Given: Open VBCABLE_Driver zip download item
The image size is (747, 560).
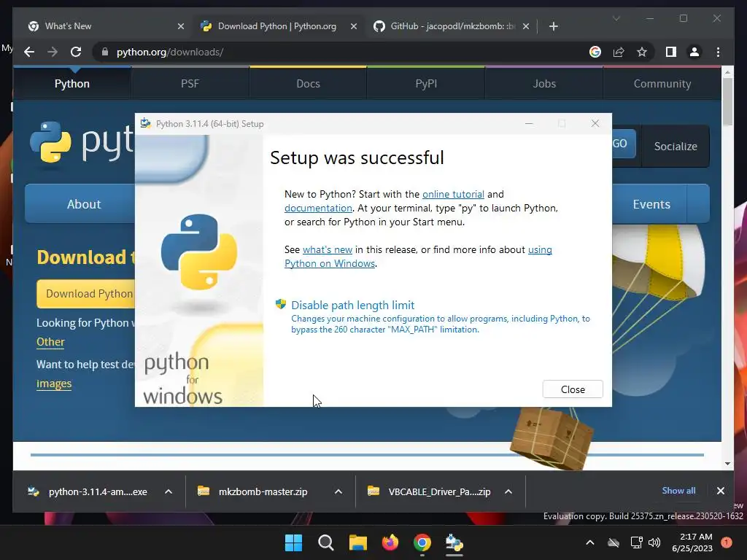Looking at the screenshot, I should click(429, 491).
